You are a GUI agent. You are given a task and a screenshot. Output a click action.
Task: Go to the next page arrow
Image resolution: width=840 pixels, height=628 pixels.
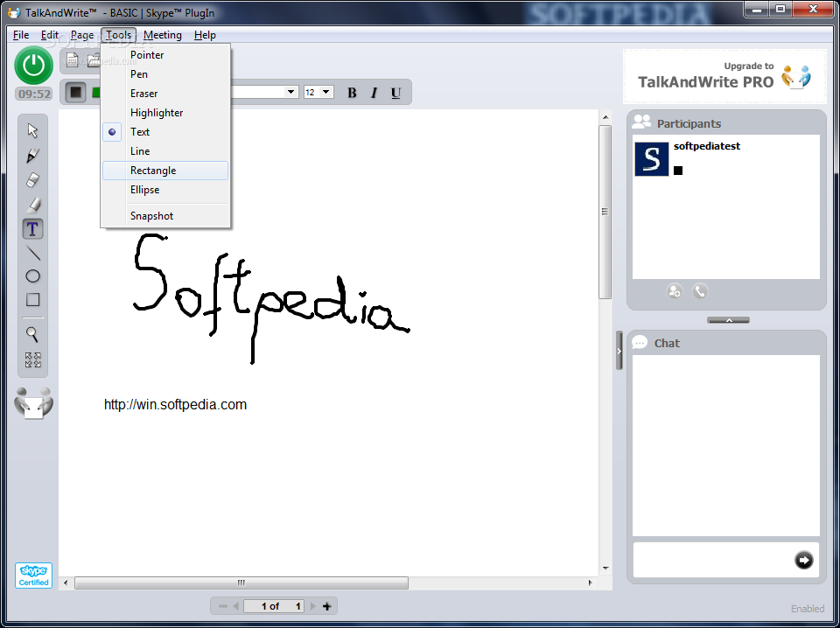(x=313, y=606)
